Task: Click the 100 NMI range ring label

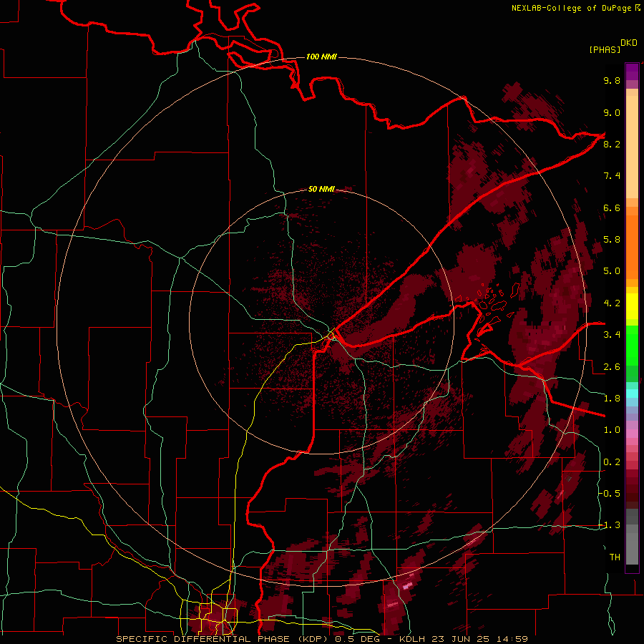Action: pyautogui.click(x=321, y=57)
